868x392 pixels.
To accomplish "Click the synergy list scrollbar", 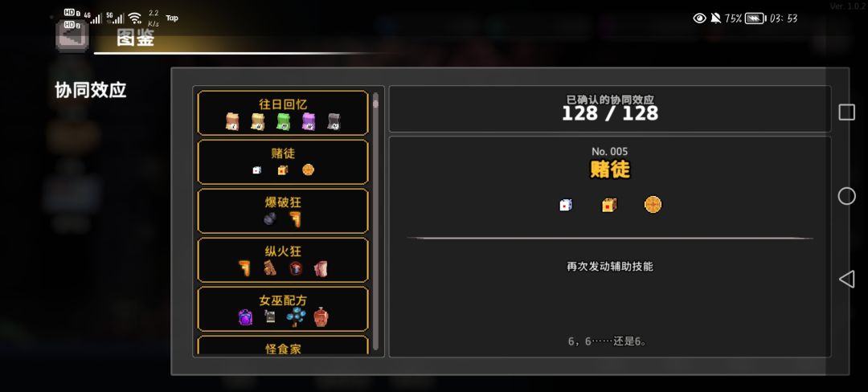I will tap(375, 221).
